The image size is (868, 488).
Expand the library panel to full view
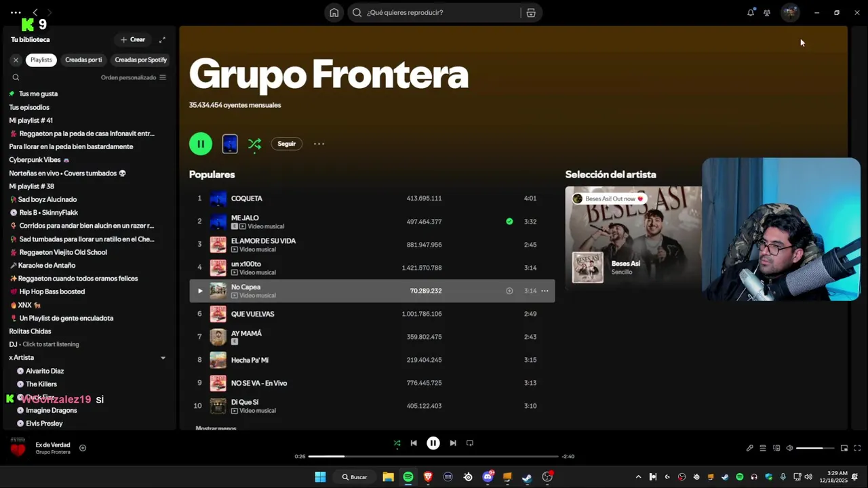162,39
